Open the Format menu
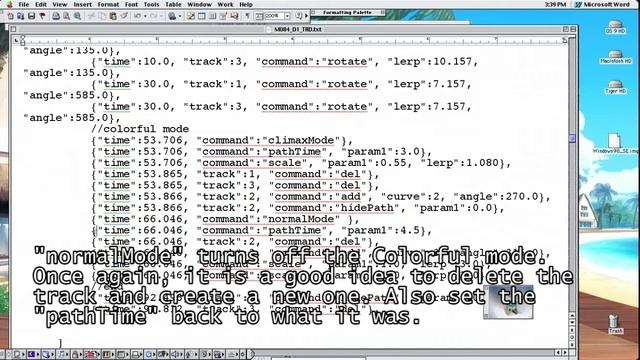This screenshot has height=360, width=640. tap(108, 4)
